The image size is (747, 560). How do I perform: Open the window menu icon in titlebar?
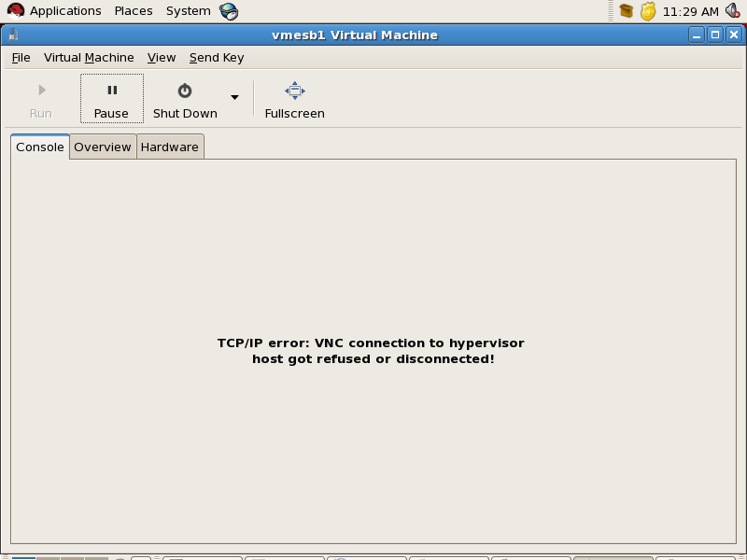click(14, 35)
